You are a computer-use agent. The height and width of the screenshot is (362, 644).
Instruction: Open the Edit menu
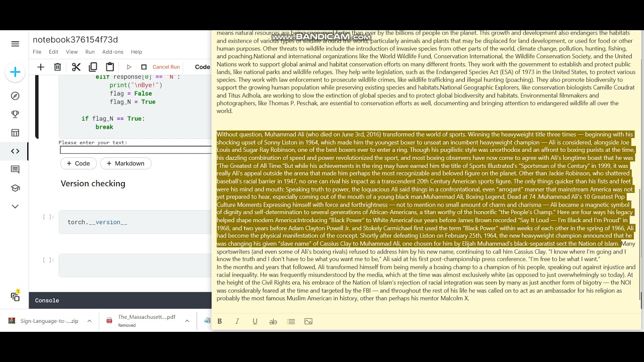point(53,52)
